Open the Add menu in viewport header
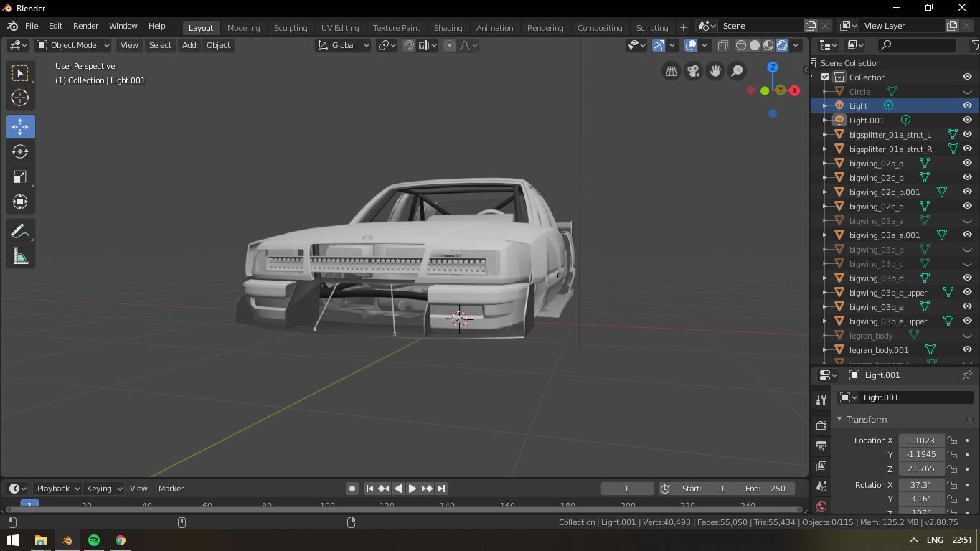980x551 pixels. click(189, 45)
